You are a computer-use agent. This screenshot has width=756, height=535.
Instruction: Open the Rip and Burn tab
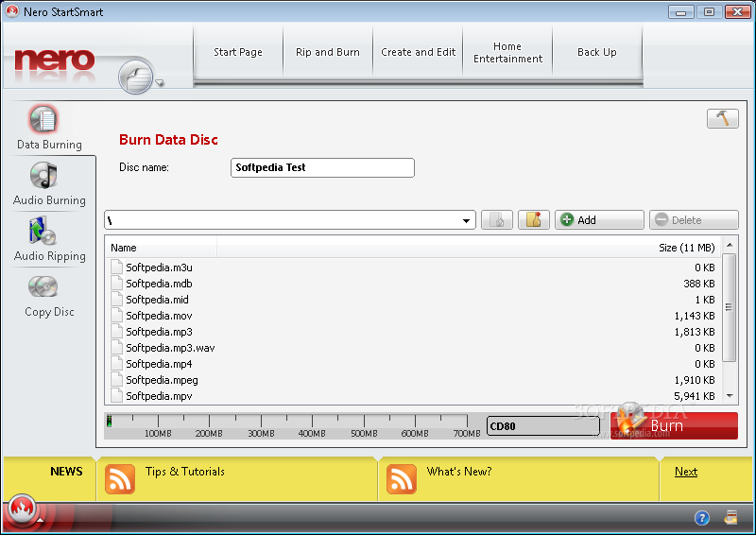[x=328, y=52]
